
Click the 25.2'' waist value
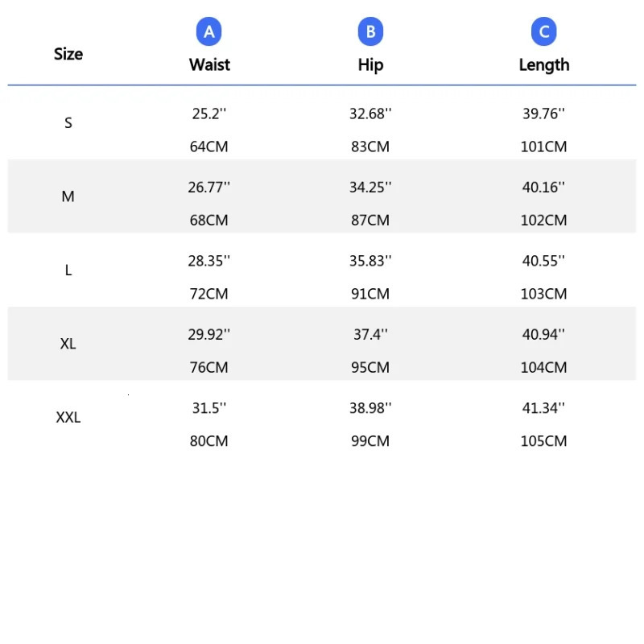tap(209, 114)
